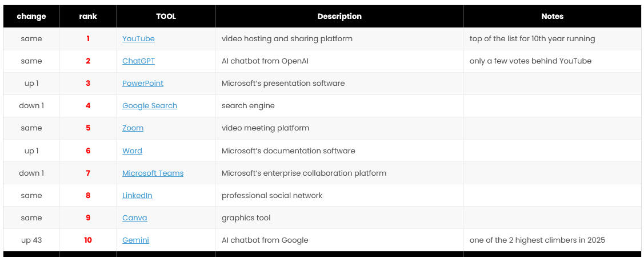Open the Microsoft Teams link

tap(153, 173)
